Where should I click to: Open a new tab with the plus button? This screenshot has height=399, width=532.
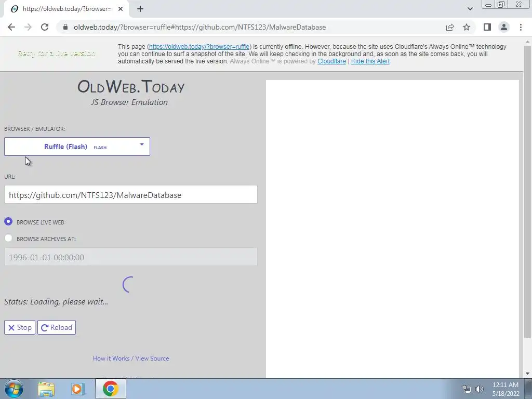click(x=140, y=9)
